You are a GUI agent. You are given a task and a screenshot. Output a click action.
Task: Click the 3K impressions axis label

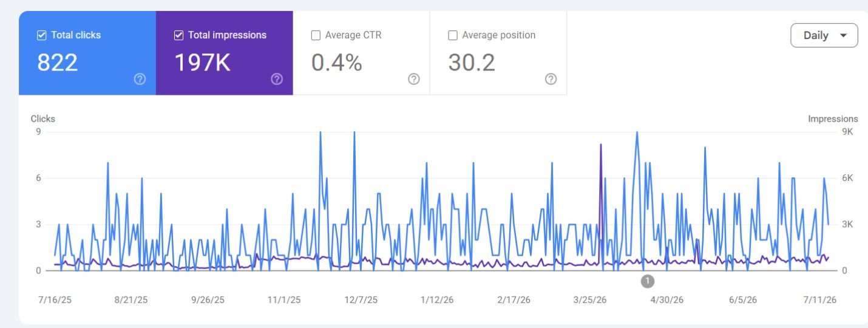[847, 224]
